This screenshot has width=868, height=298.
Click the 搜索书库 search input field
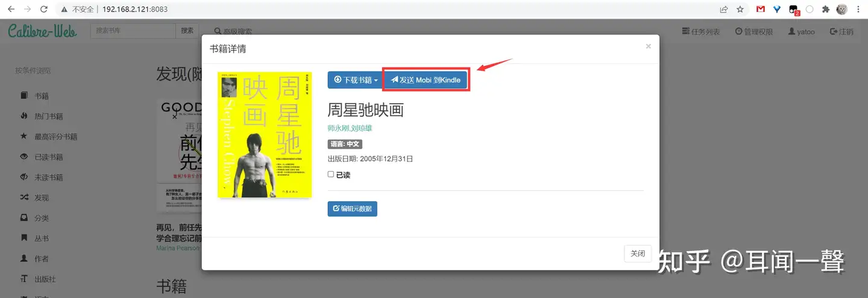point(133,31)
